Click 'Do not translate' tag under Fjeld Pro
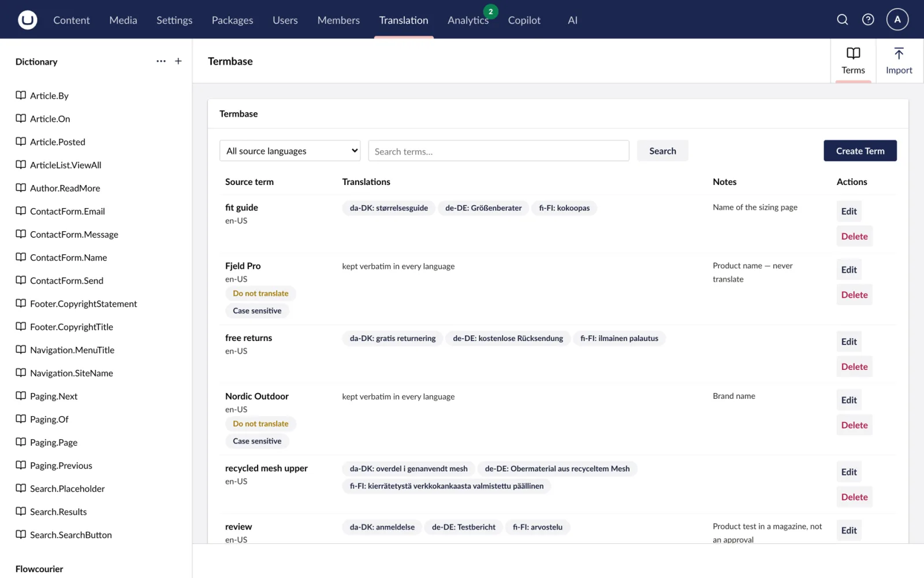Screen dimensions: 924x578 click(260, 294)
